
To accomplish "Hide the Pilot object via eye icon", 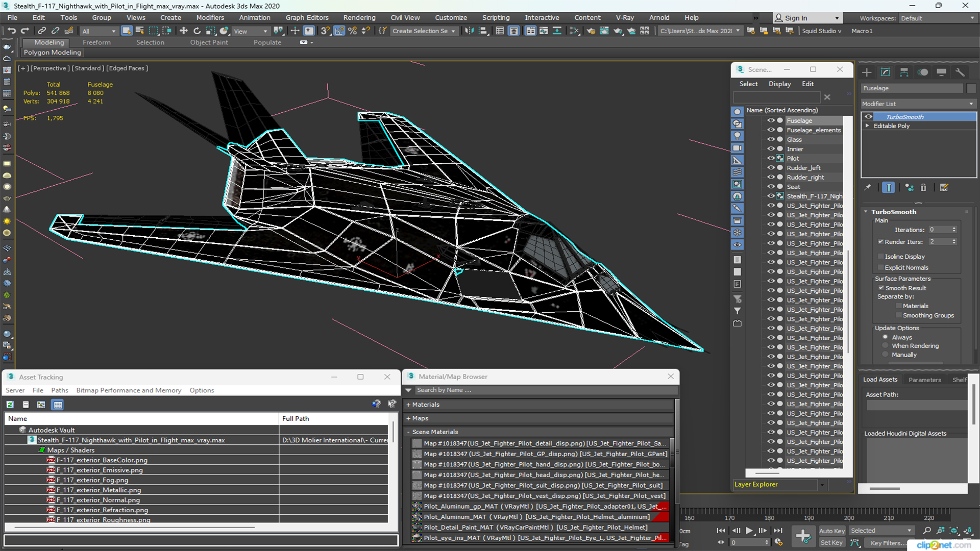I will pos(771,158).
